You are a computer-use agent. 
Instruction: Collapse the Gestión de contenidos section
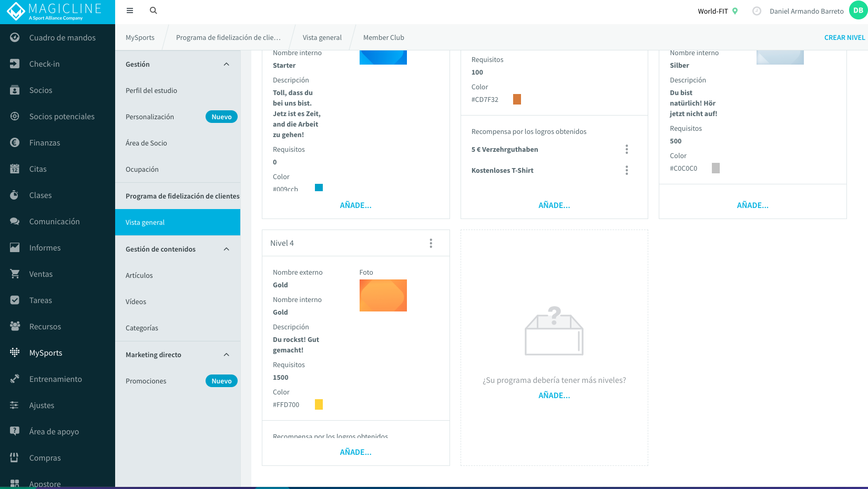click(x=227, y=249)
